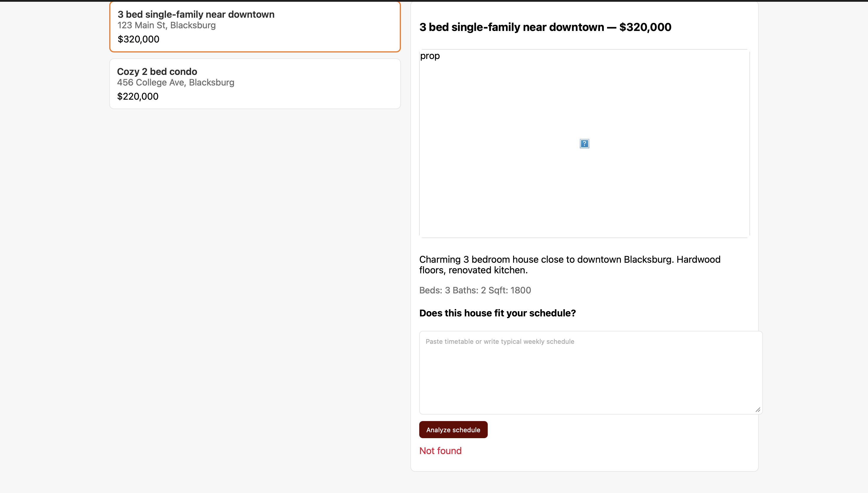Viewport: 868px width, 493px height.
Task: Click '3 bed single-family near downtown' card title
Action: [196, 14]
